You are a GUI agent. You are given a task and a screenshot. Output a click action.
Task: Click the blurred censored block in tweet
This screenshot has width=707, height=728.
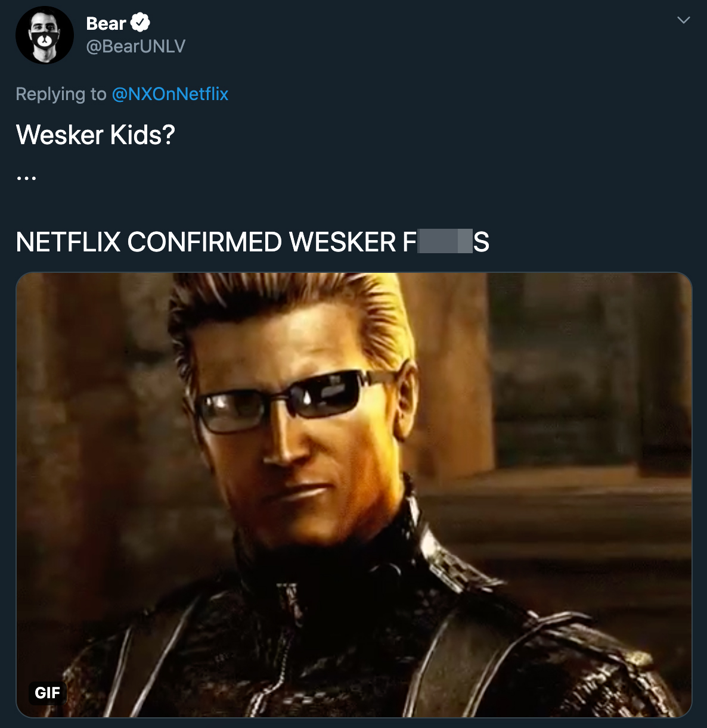(x=445, y=241)
